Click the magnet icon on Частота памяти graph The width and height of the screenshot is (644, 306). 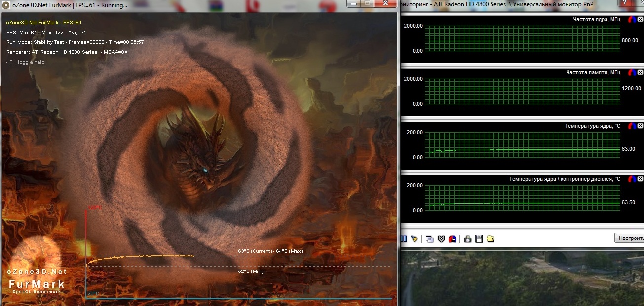coord(632,73)
